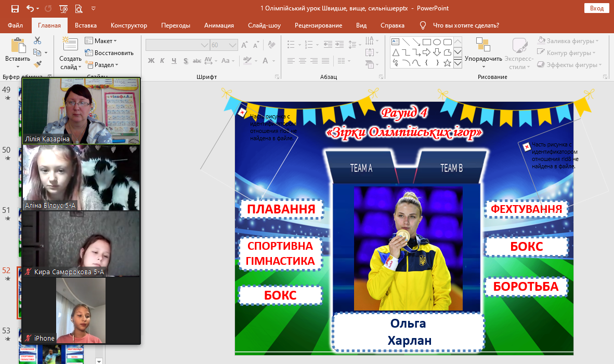Clear all formatting with the eraser icon

272,45
